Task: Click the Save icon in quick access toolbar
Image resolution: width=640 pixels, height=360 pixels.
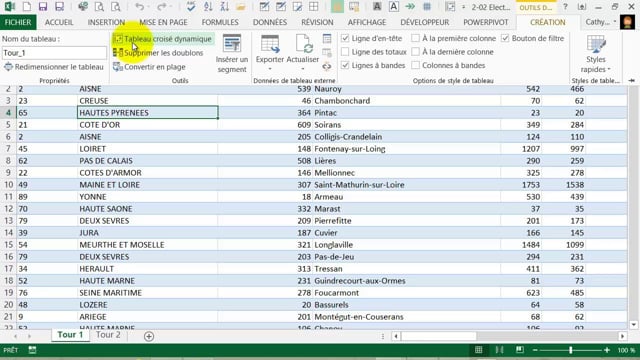Action: click(43, 7)
